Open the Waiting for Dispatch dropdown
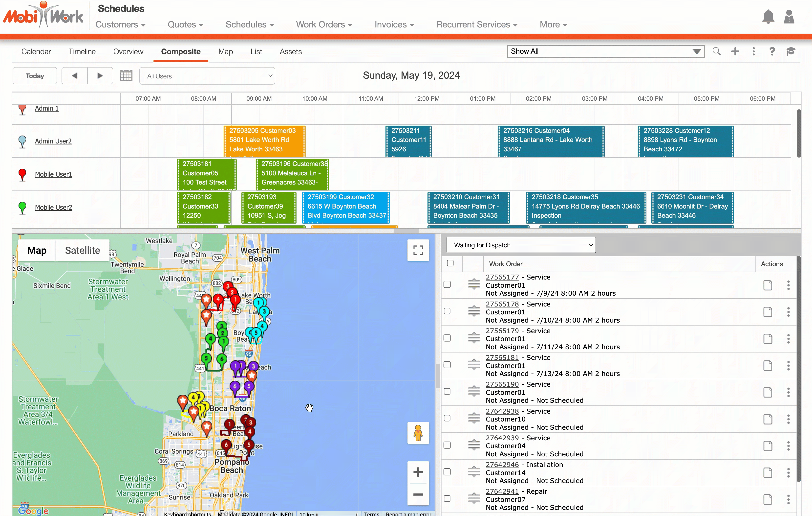This screenshot has width=812, height=516. (521, 245)
